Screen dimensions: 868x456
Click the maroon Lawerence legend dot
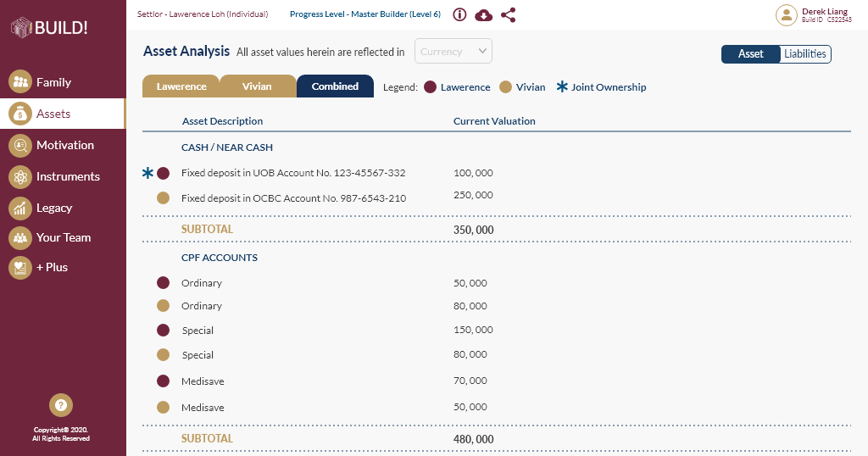tap(430, 86)
